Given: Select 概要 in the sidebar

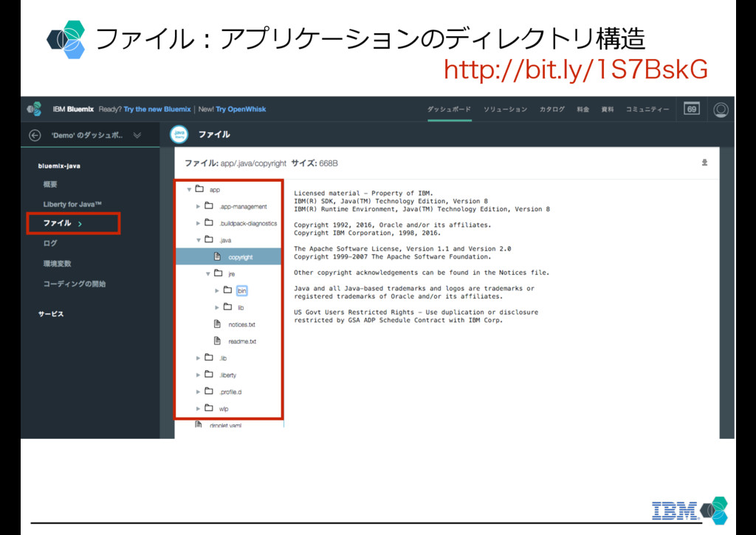Looking at the screenshot, I should [x=50, y=184].
